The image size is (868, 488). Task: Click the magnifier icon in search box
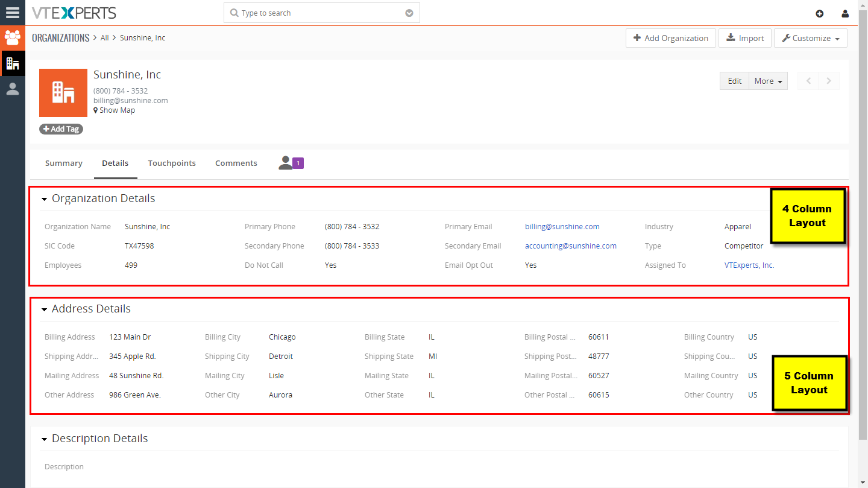pos(234,13)
